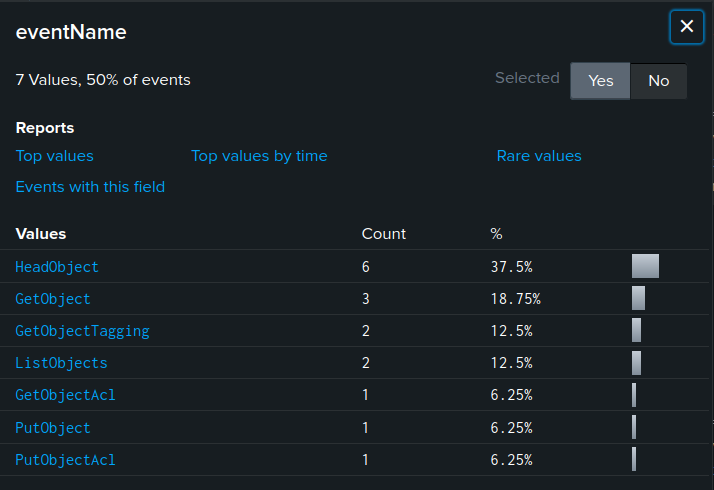Open the Top values report
Screen dimensions: 714x490
click(55, 156)
